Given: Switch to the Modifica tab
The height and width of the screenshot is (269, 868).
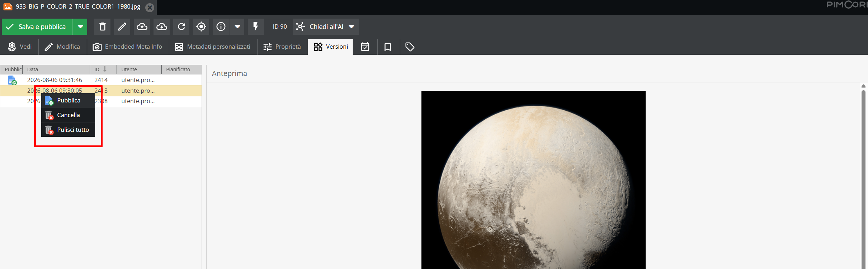Looking at the screenshot, I should pyautogui.click(x=62, y=47).
